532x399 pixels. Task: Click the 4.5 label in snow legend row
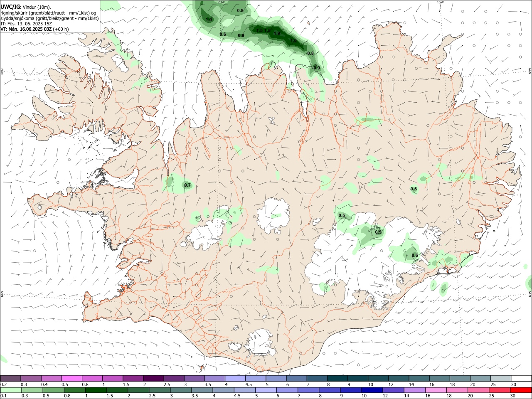249,384
